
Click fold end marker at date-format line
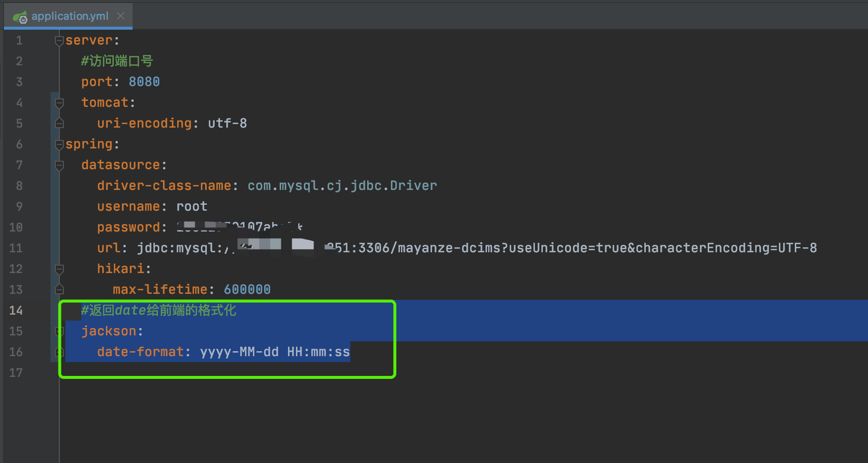tap(59, 352)
